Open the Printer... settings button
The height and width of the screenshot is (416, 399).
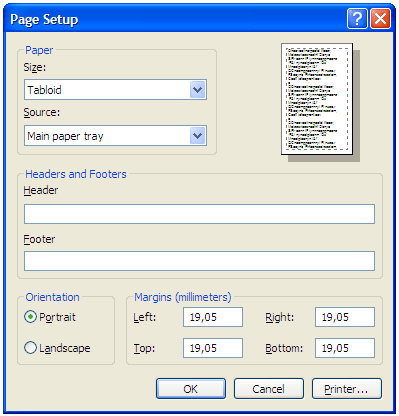point(347,389)
